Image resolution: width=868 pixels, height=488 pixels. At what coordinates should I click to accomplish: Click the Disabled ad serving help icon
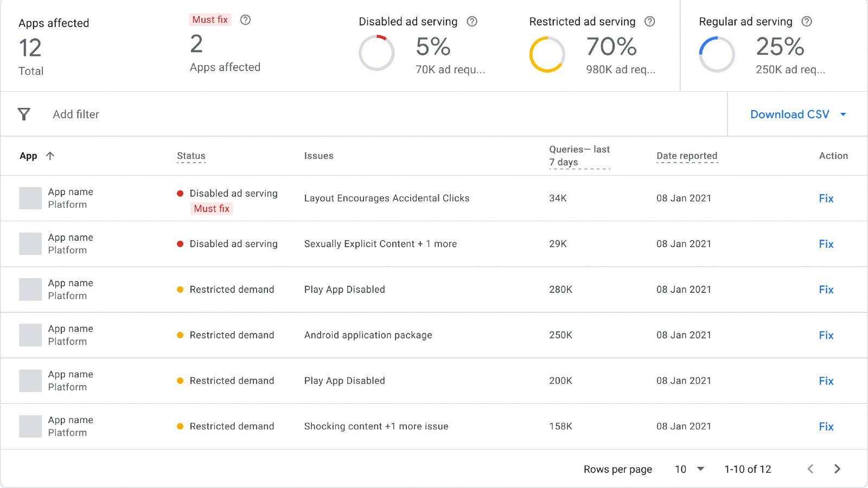(x=471, y=22)
